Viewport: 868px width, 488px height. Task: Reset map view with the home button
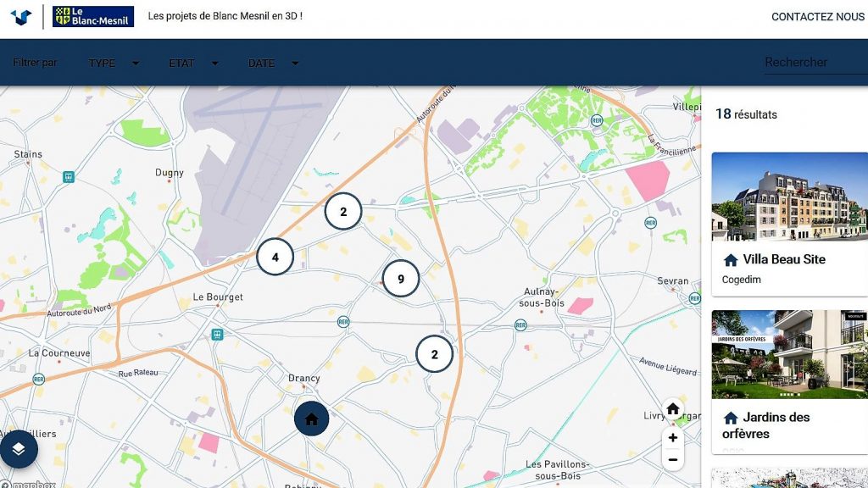pyautogui.click(x=672, y=409)
